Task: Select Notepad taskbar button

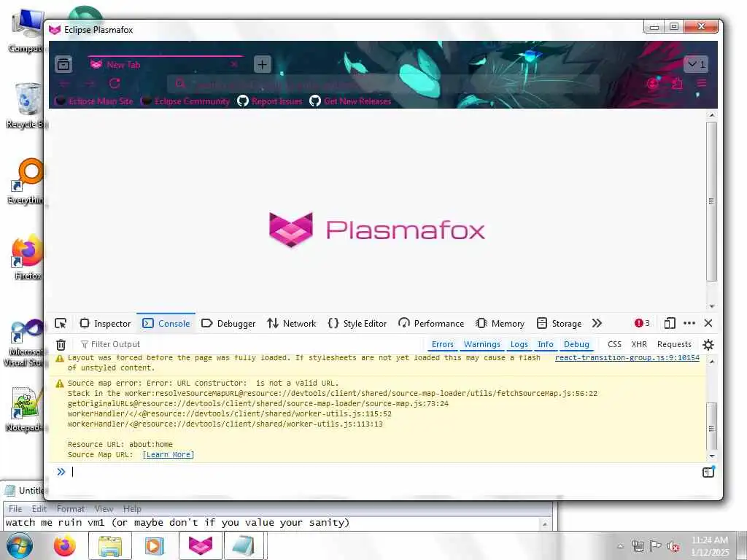Action: (243, 545)
